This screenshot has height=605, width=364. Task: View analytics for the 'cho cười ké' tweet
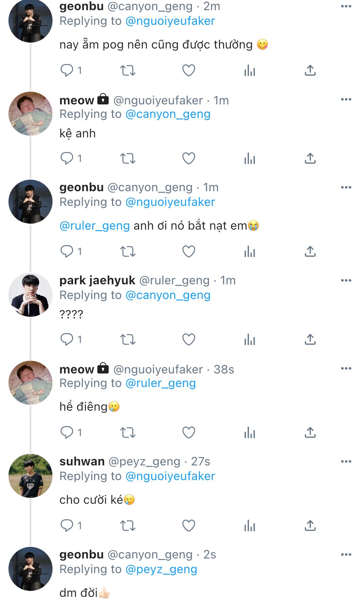coord(250,525)
